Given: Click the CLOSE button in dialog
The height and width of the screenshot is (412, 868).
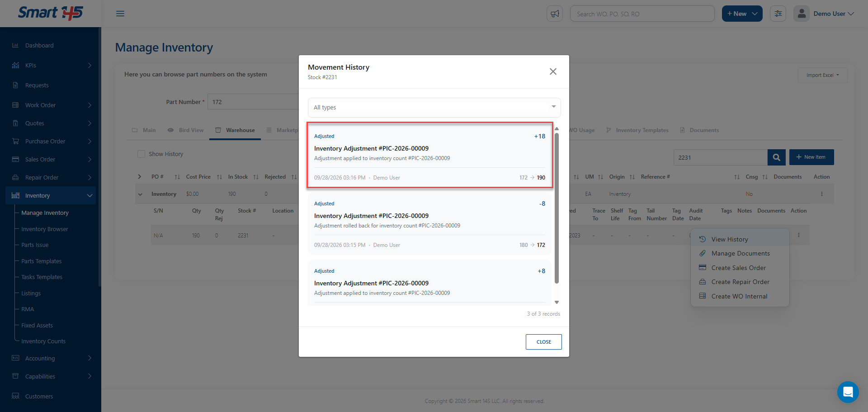Looking at the screenshot, I should (x=543, y=342).
